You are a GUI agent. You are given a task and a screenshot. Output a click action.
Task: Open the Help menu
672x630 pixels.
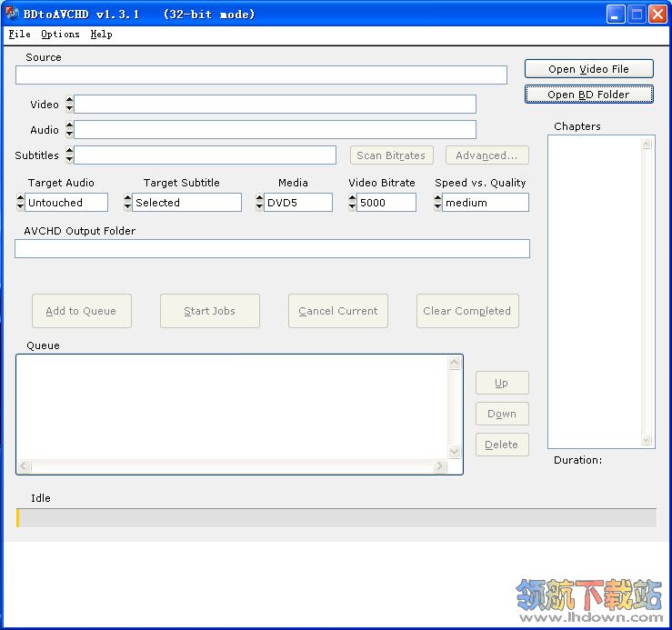tap(101, 35)
